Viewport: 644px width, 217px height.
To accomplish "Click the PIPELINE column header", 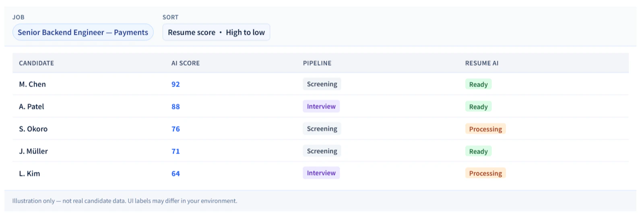I will pos(317,63).
